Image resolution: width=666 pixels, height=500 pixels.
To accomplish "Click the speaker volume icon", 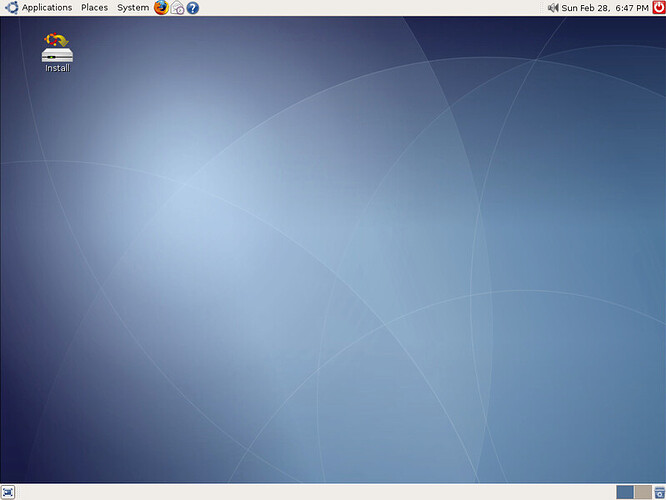I will coord(553,8).
